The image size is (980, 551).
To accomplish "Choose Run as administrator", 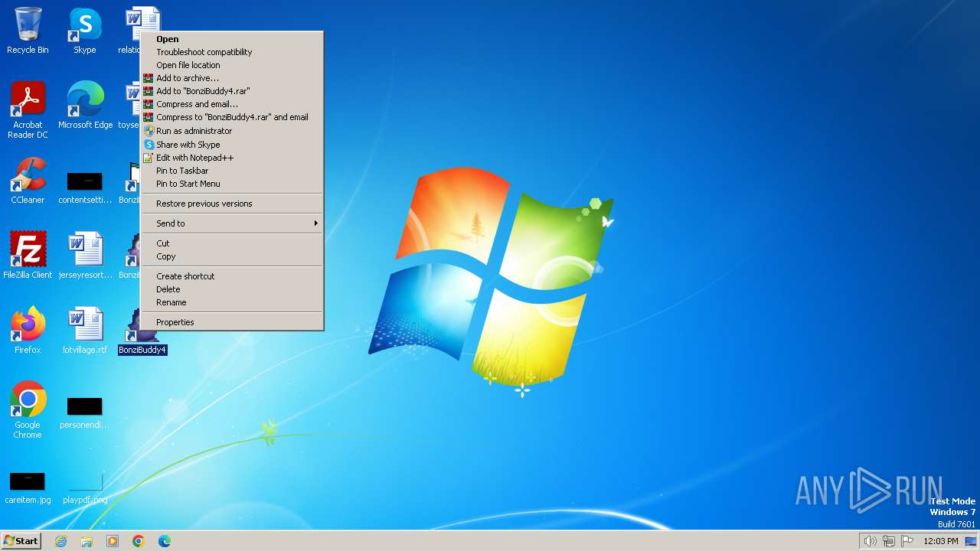I will pyautogui.click(x=232, y=131).
